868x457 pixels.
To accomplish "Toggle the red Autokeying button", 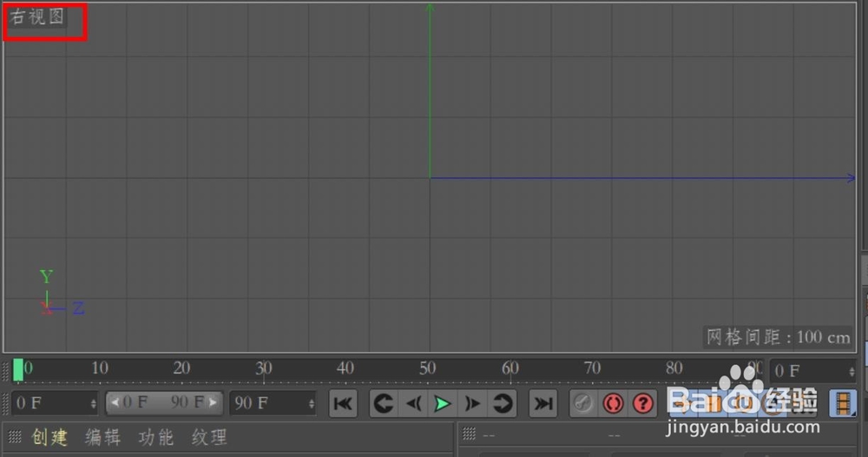I will (x=613, y=403).
